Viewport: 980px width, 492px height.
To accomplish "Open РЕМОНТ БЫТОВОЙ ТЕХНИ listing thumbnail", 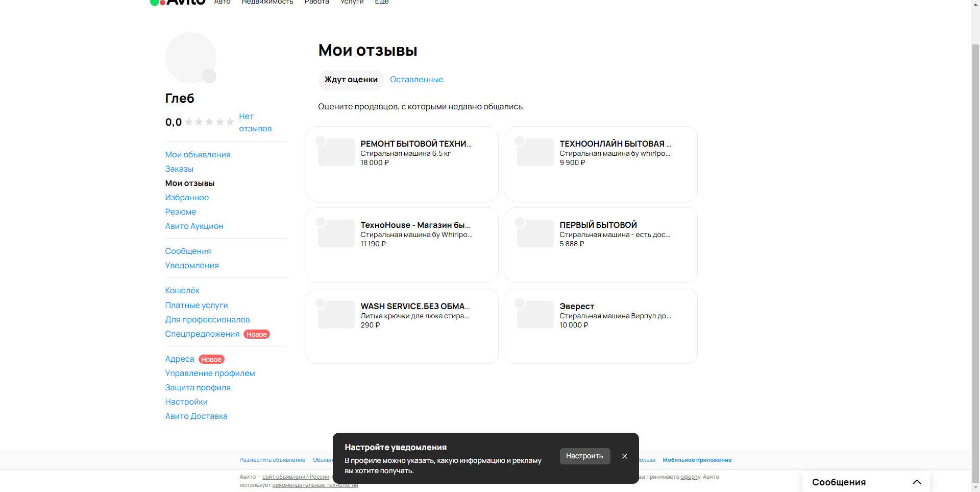I will pos(336,152).
